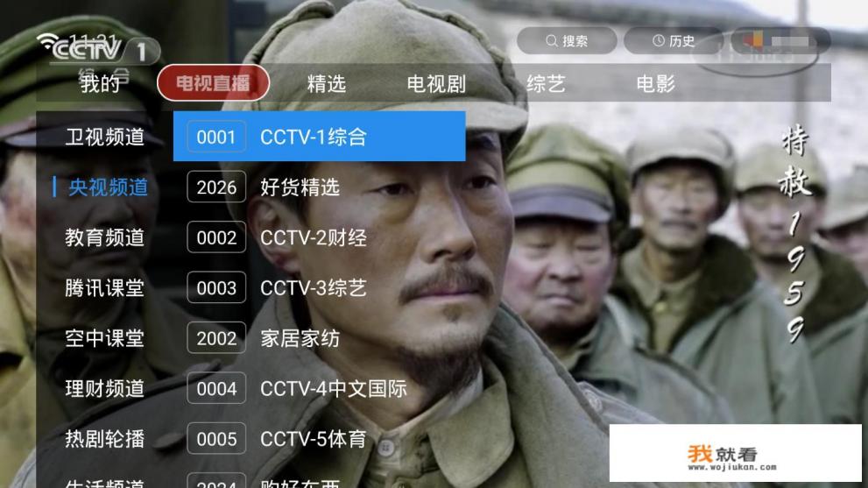868x488 pixels.
Task: Click the history clock icon
Action: tap(658, 41)
